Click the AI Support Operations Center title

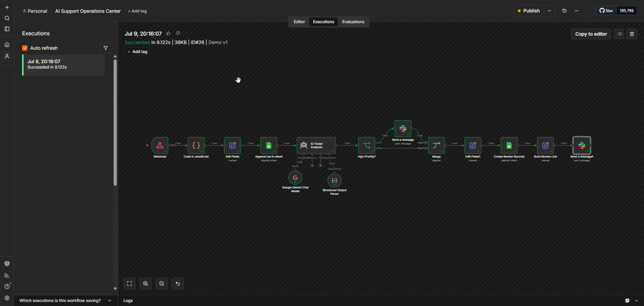88,11
